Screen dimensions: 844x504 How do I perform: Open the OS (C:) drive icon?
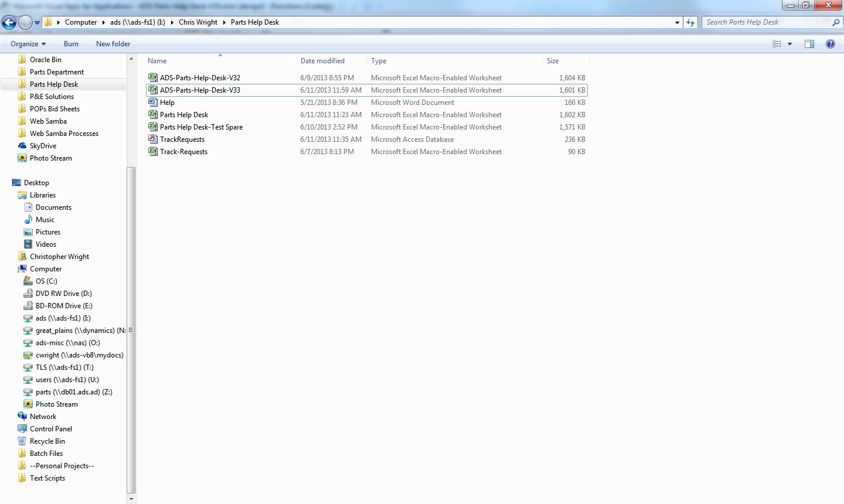tap(28, 281)
